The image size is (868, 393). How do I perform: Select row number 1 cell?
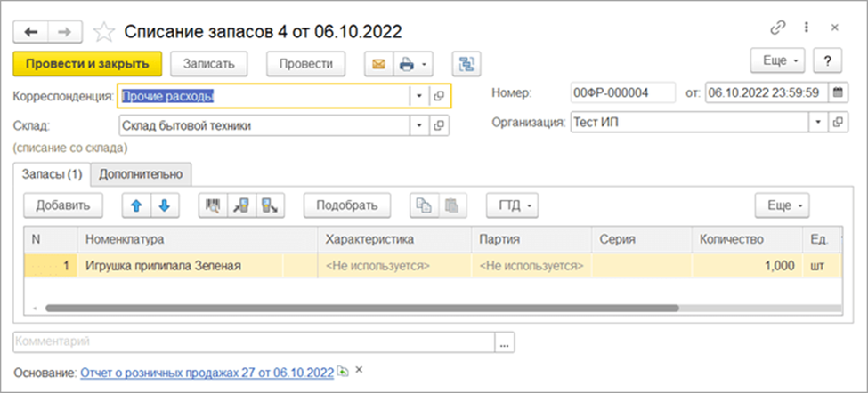pos(51,266)
